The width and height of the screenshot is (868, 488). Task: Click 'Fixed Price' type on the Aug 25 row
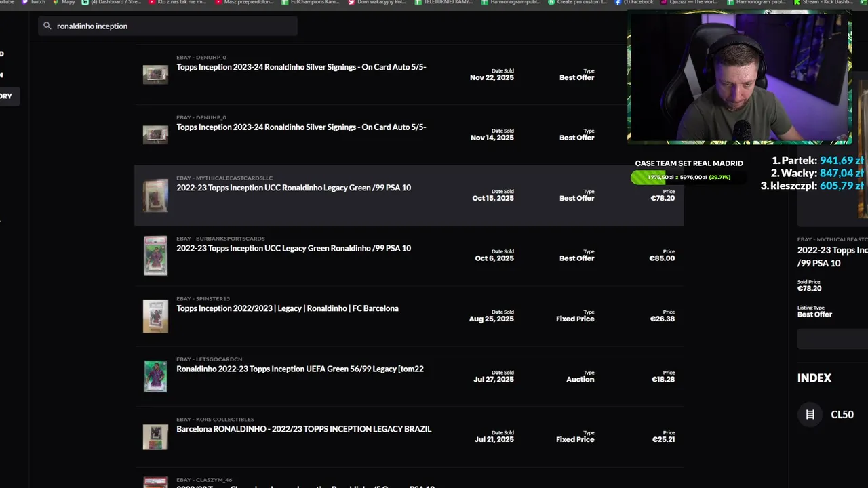point(575,319)
